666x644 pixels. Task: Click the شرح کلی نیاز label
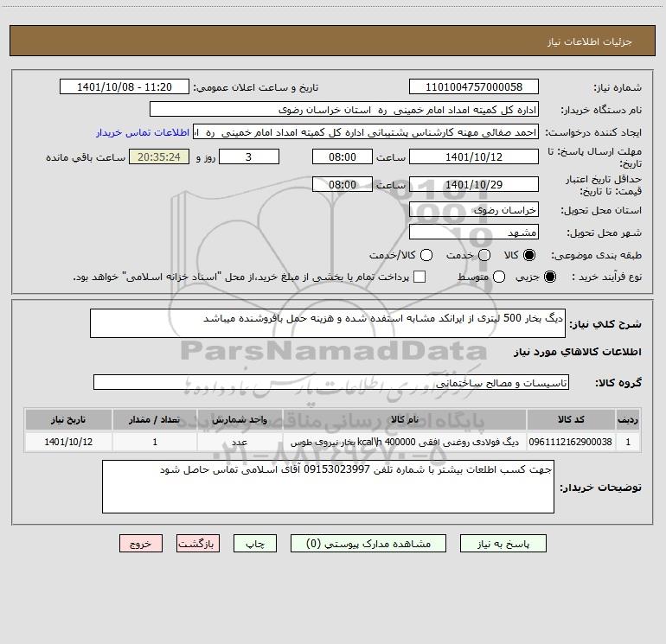click(605, 324)
